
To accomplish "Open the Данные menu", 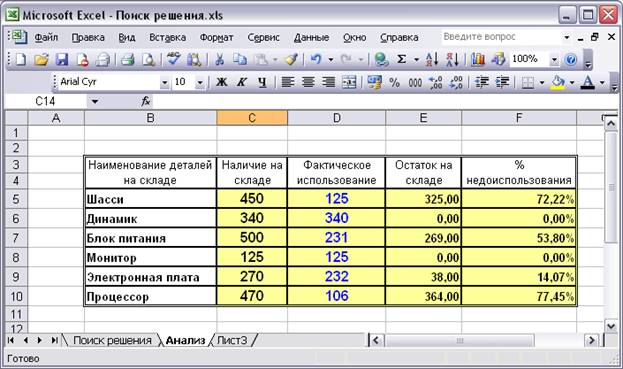I will [x=311, y=37].
